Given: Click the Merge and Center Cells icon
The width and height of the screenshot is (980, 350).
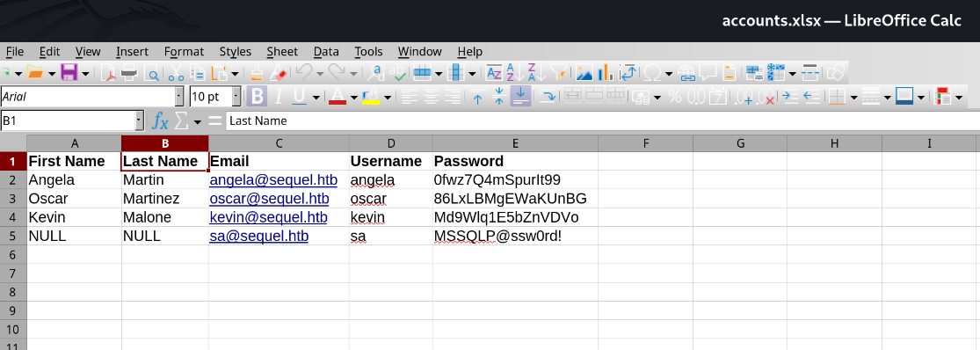Looking at the screenshot, I should (574, 96).
